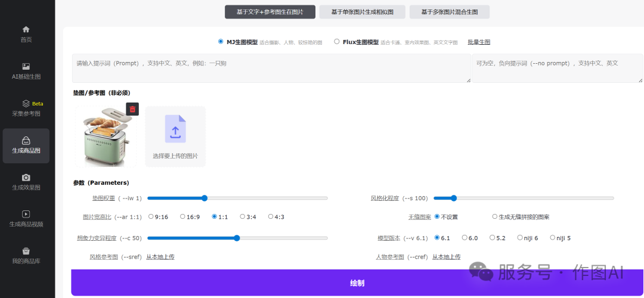Adjust the 想象力变异程度 --c slider

(x=237, y=238)
